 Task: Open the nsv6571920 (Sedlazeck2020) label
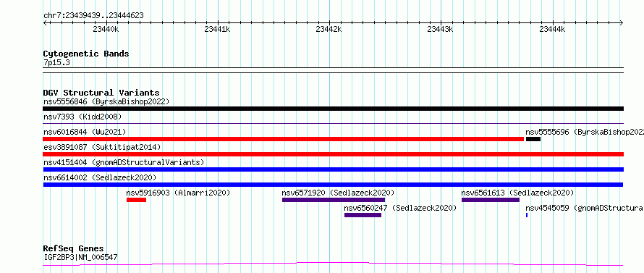(339, 193)
